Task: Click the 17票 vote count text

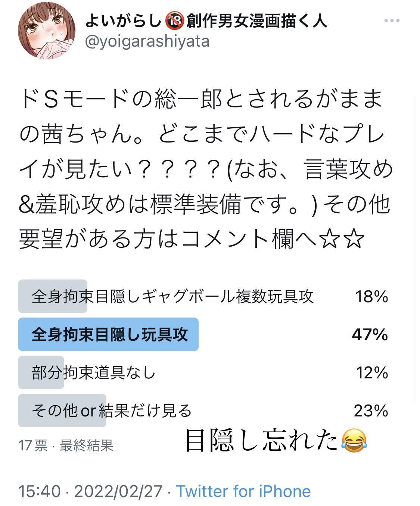Action: [x=33, y=446]
